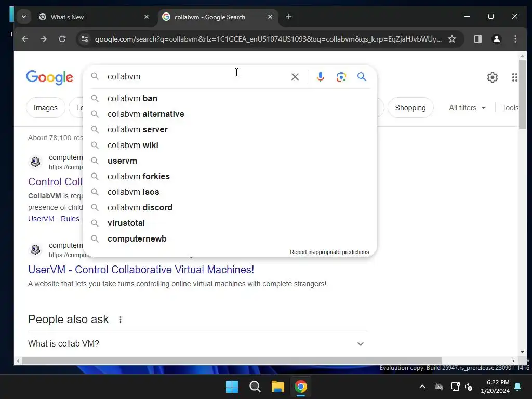This screenshot has width=532, height=399.
Task: Open Chrome three-dot menu
Action: [x=515, y=39]
